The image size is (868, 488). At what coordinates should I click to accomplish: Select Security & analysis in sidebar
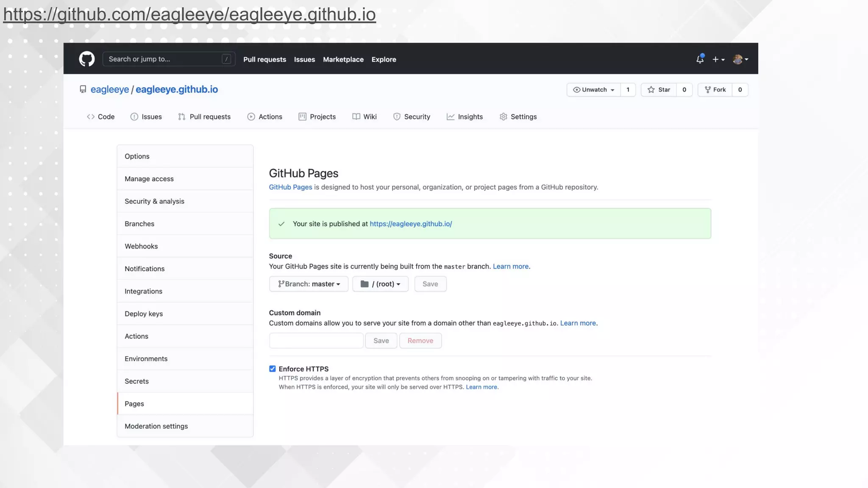coord(185,201)
